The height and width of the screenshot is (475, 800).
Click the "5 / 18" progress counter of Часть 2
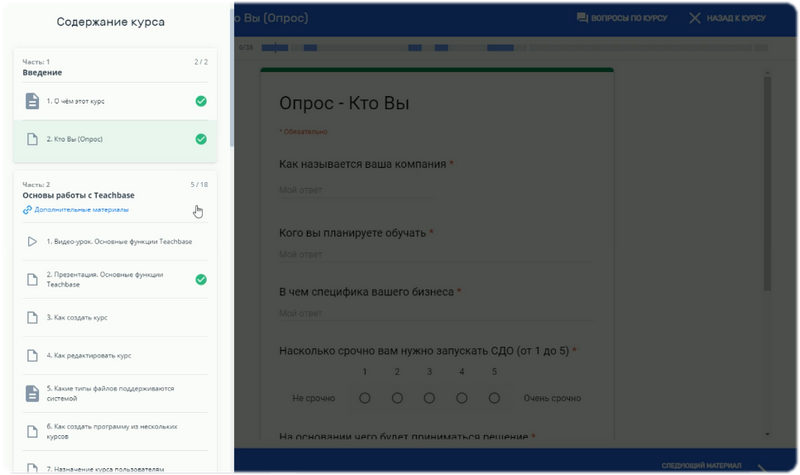coord(199,184)
